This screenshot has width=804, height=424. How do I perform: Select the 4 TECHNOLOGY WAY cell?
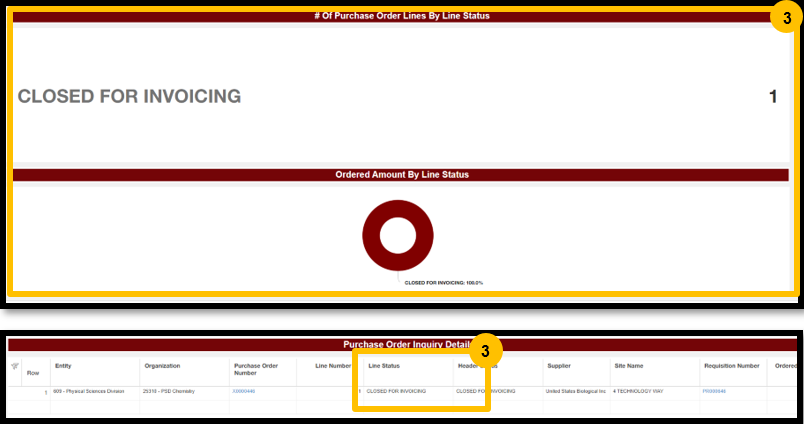click(638, 391)
